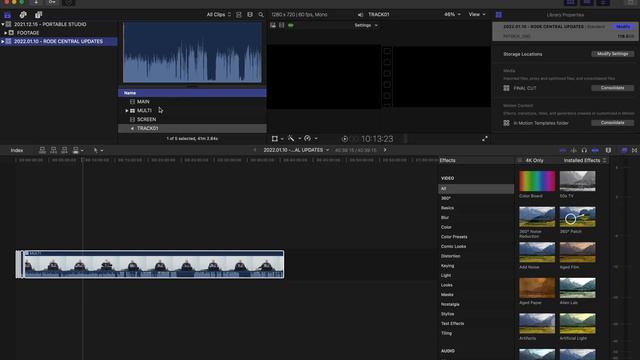Click the Index button

[17, 150]
